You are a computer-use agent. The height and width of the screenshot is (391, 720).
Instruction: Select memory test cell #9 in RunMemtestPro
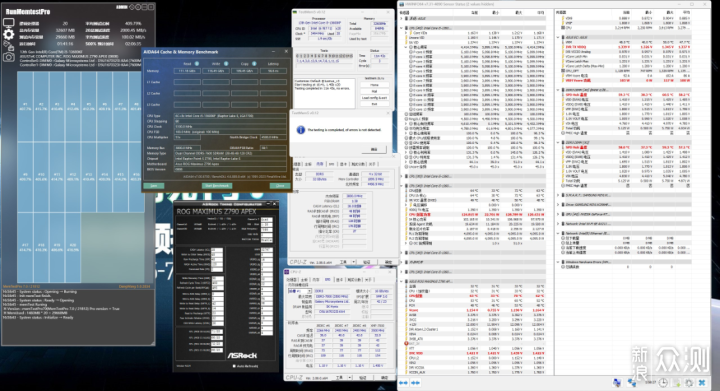[25, 177]
